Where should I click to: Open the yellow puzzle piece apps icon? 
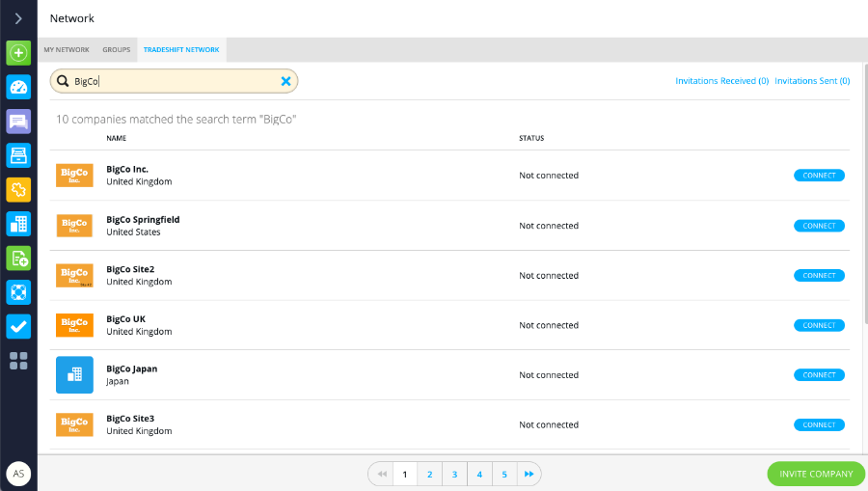[x=18, y=190]
